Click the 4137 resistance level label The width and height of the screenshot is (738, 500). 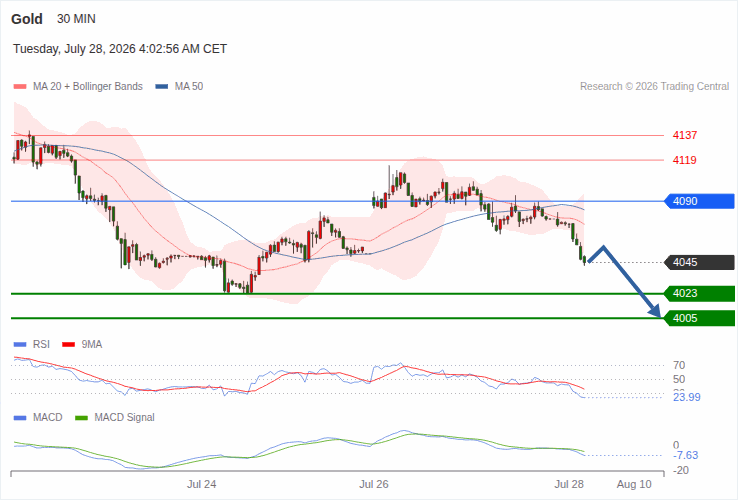tap(684, 136)
